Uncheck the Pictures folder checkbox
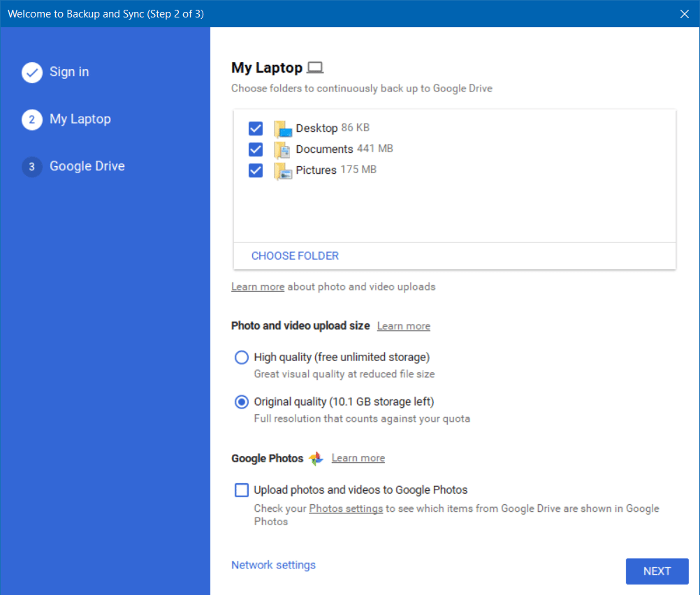This screenshot has height=595, width=700. [x=256, y=170]
